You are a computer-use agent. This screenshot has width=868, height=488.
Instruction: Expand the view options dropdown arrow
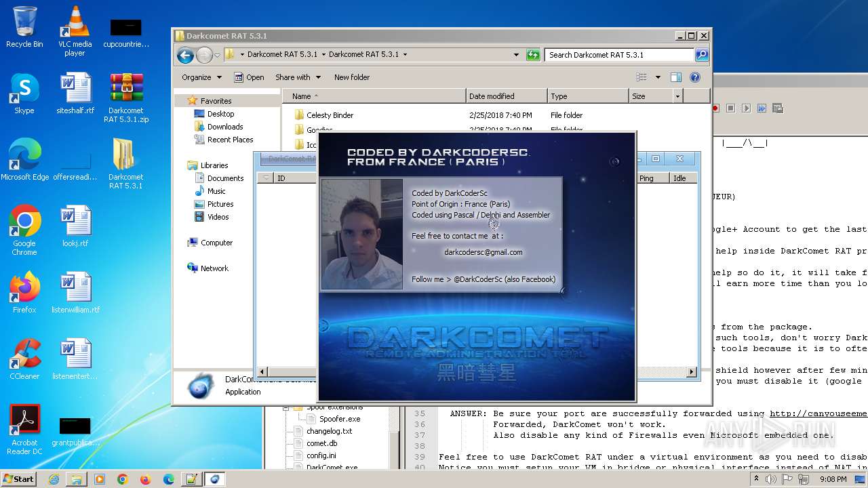point(658,77)
